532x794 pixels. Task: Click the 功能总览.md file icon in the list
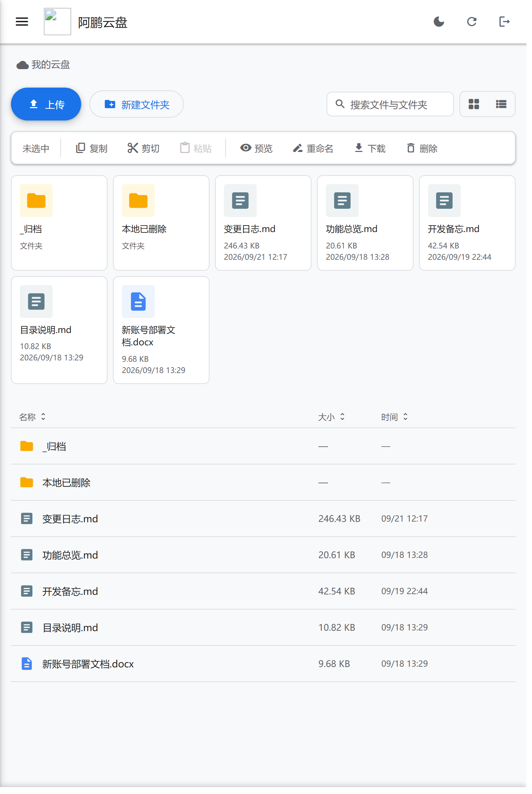[27, 555]
